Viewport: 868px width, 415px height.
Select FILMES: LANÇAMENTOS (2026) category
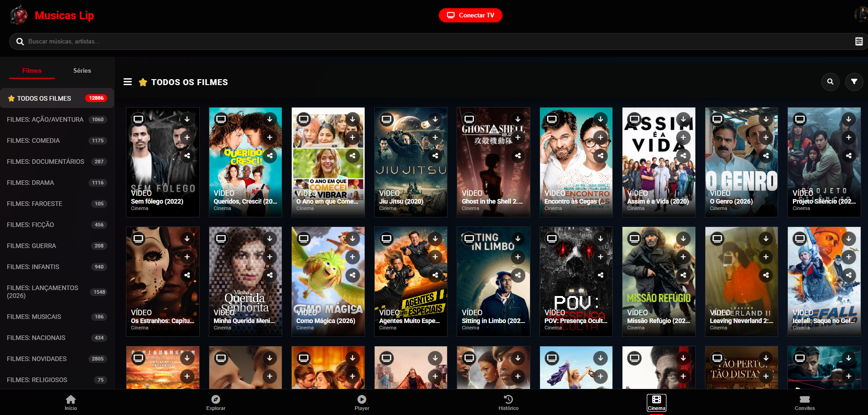tap(57, 292)
